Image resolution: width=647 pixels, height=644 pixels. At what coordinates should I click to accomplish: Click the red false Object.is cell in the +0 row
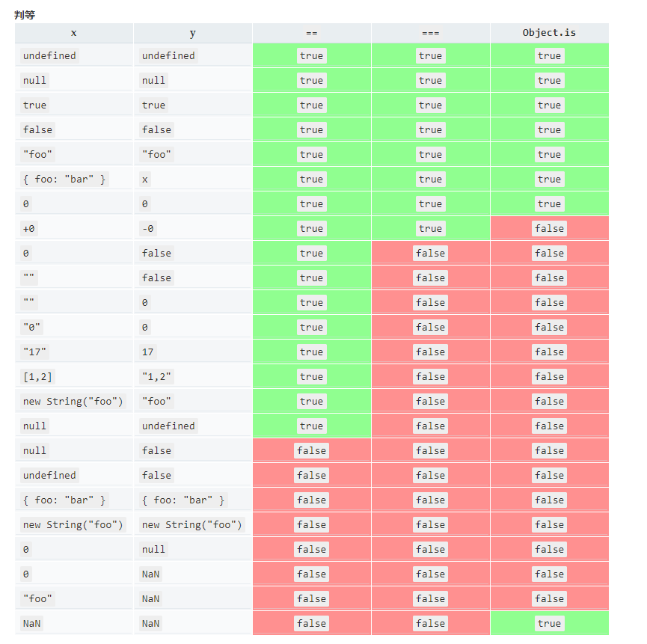pyautogui.click(x=549, y=228)
